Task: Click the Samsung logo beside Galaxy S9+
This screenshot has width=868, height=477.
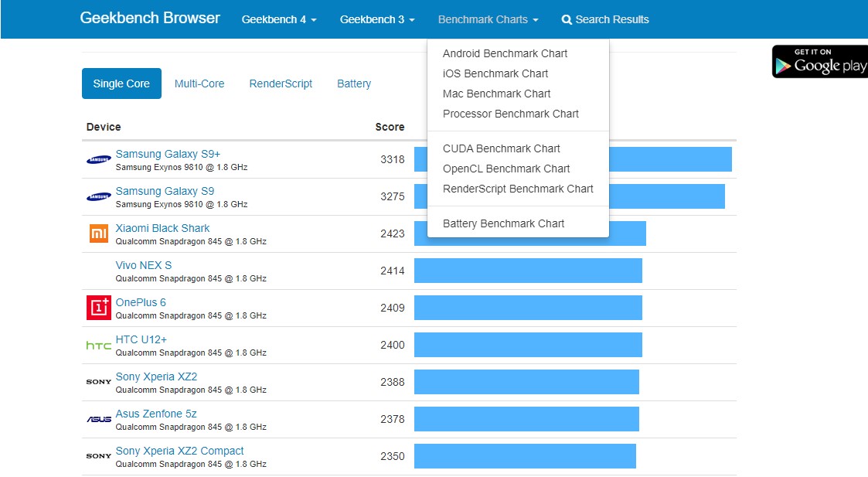Action: 98,158
